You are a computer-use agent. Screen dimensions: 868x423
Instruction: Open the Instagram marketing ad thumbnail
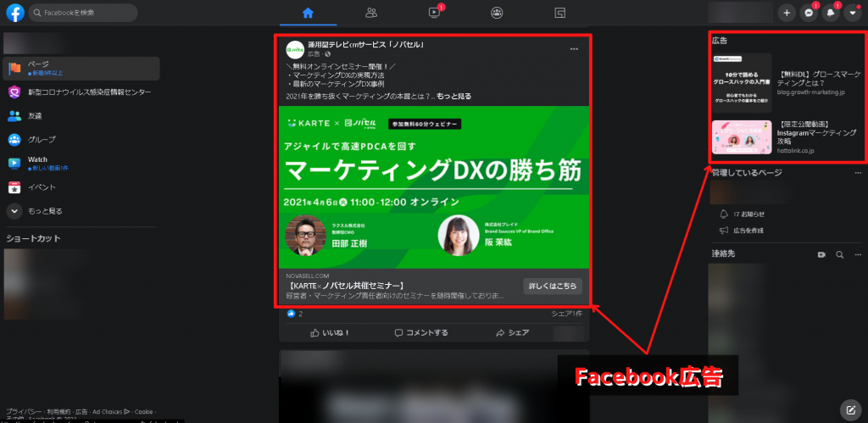(x=741, y=137)
